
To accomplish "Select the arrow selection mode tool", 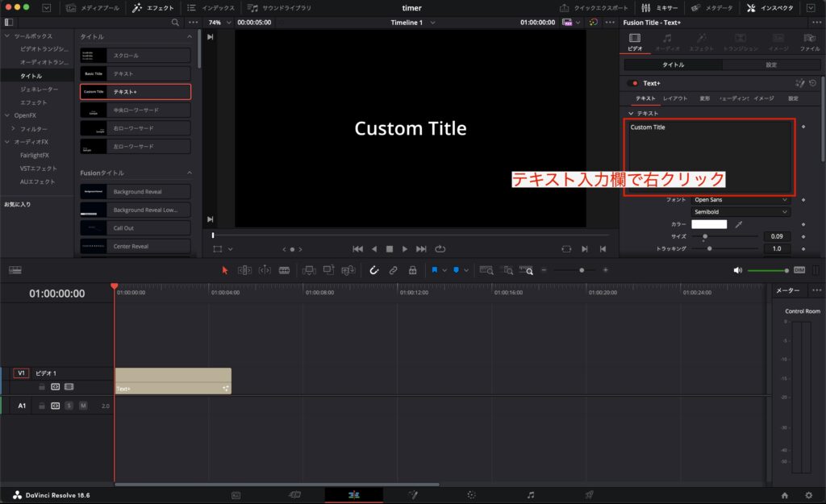I will [x=225, y=271].
